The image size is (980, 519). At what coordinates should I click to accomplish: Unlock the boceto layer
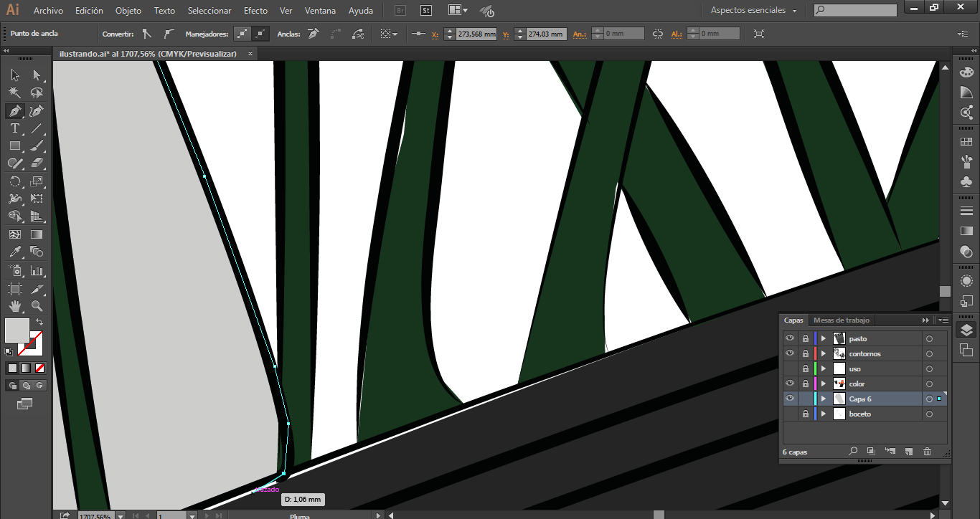tap(806, 414)
